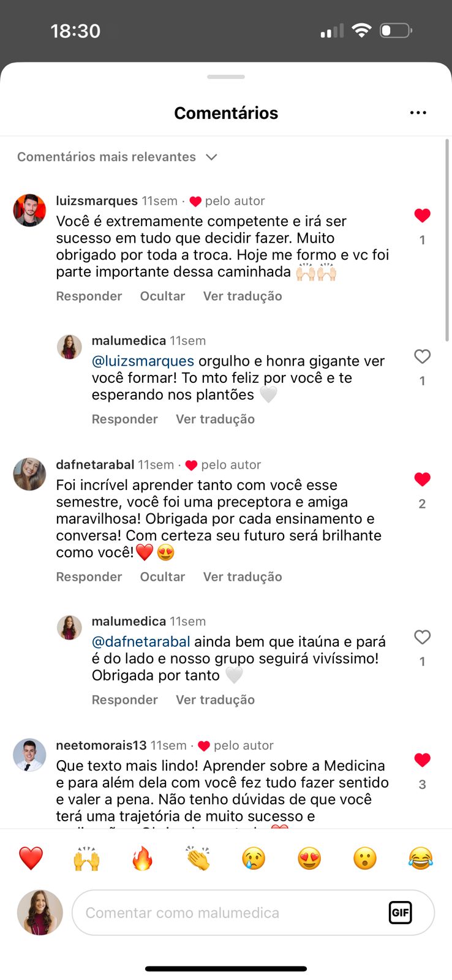Show translation of dafnetarabal comment

click(243, 577)
